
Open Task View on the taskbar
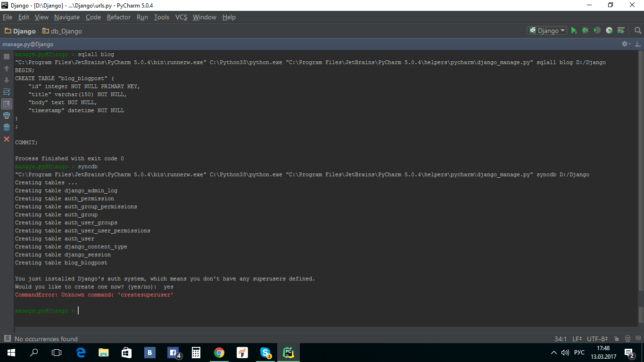point(57,353)
